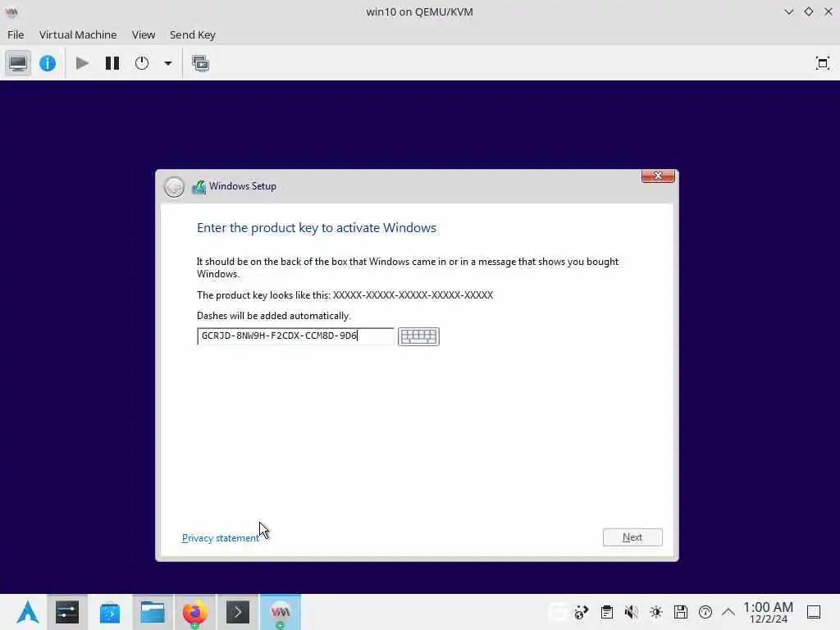Viewport: 840px width, 630px height.
Task: Show virtual hardware details info icon
Action: point(48,63)
